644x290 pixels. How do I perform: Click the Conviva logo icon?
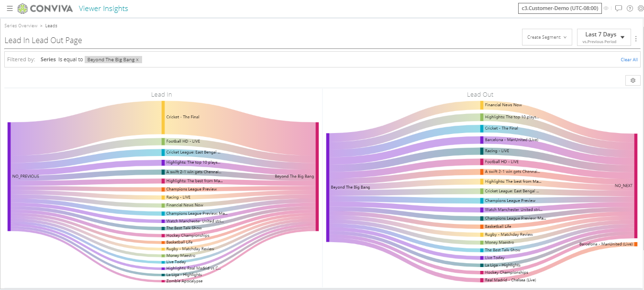22,9
